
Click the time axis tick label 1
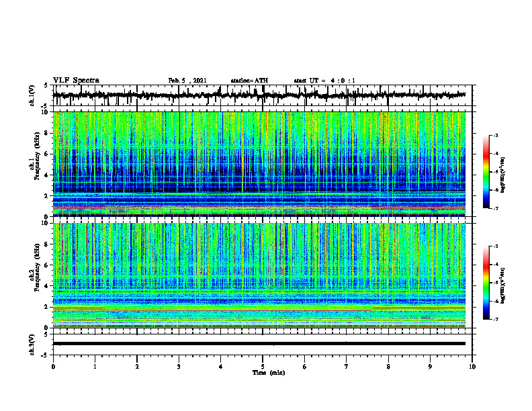pos(95,367)
